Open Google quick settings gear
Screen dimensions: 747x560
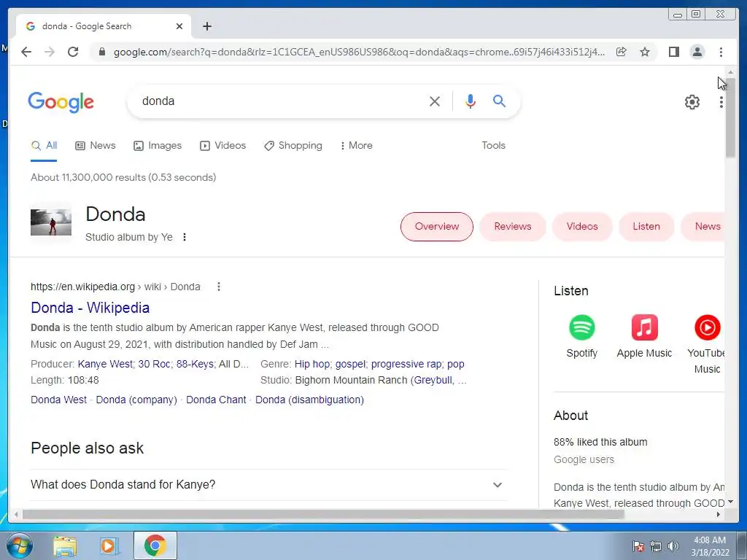click(692, 102)
